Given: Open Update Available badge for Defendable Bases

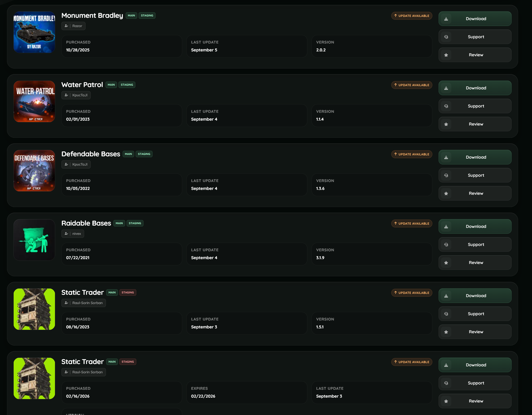Looking at the screenshot, I should (x=412, y=154).
